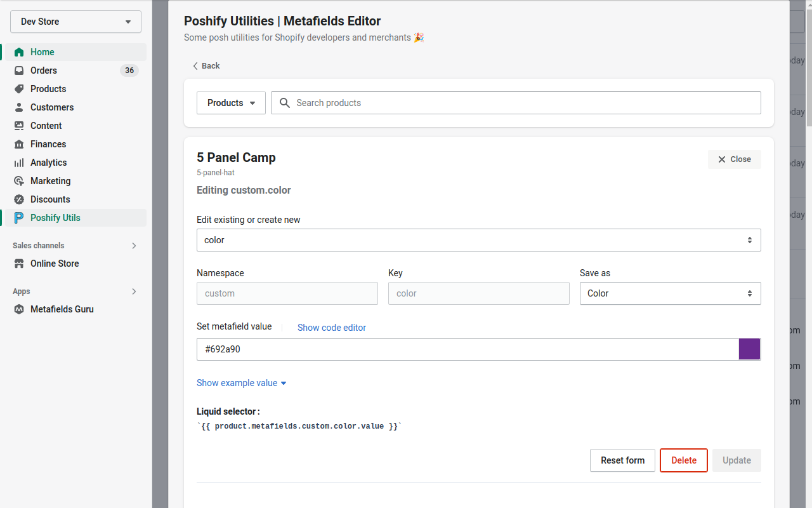Click the Update button

[737, 460]
